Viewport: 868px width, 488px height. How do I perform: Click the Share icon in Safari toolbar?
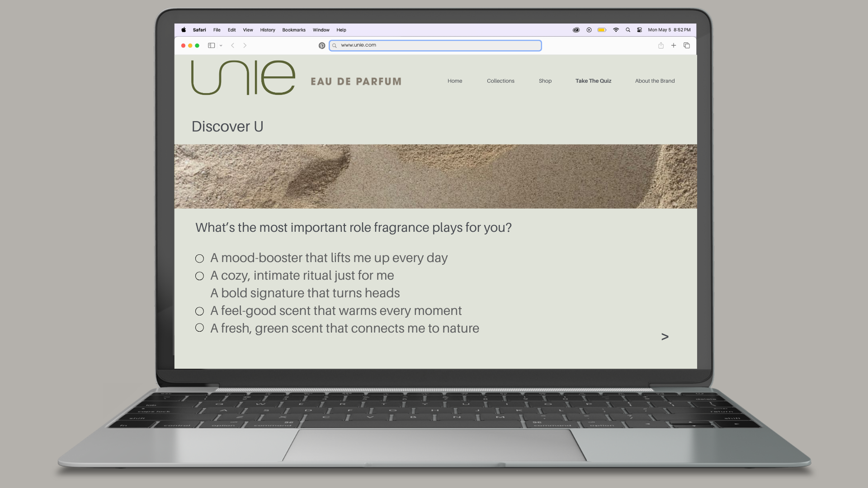pyautogui.click(x=661, y=45)
